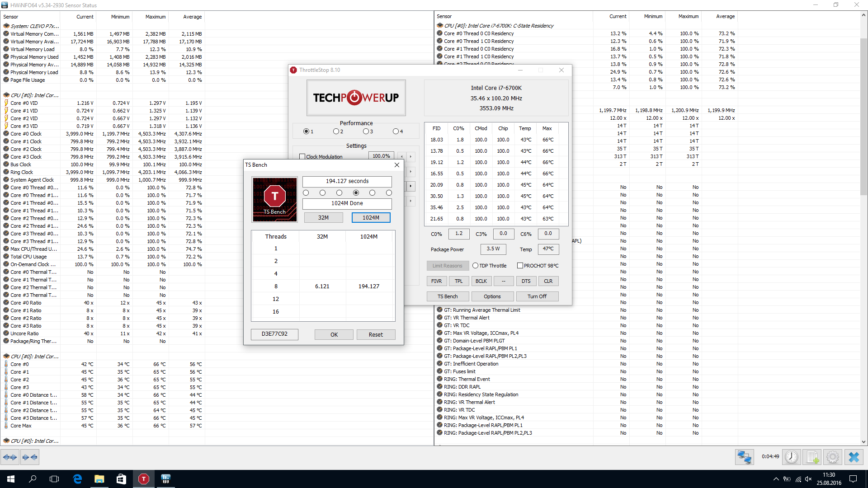Click chip icon beside System: CLEVO P7x header
Viewport: 868px width, 488px height.
[6, 26]
